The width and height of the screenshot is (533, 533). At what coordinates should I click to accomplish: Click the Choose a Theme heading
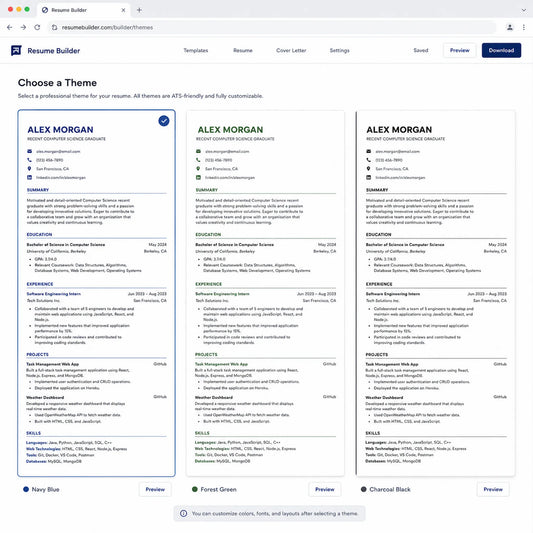(x=57, y=83)
